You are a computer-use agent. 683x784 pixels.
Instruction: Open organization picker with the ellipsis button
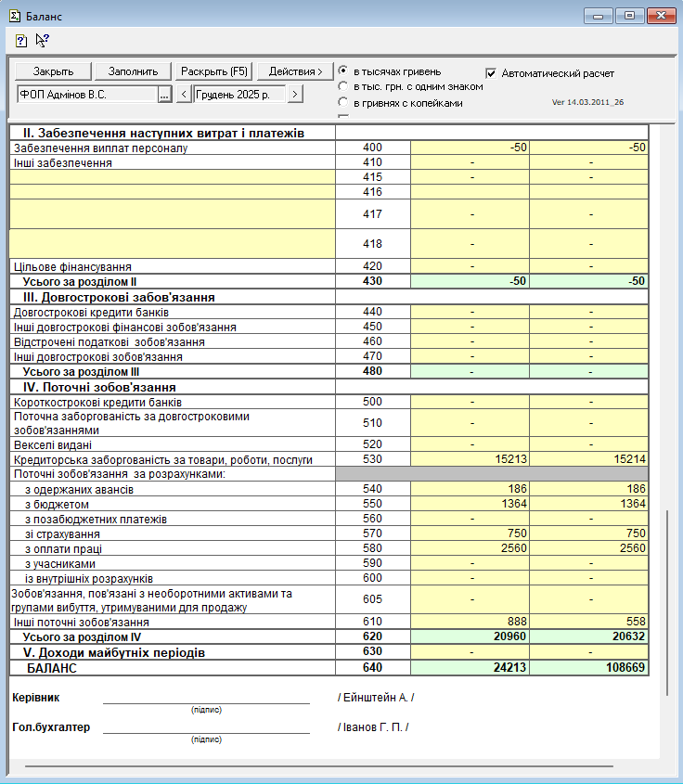point(164,95)
